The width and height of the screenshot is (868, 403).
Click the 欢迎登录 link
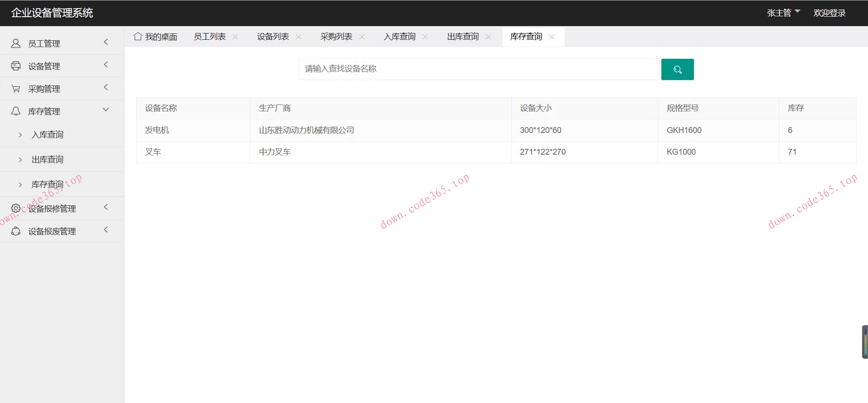[830, 13]
